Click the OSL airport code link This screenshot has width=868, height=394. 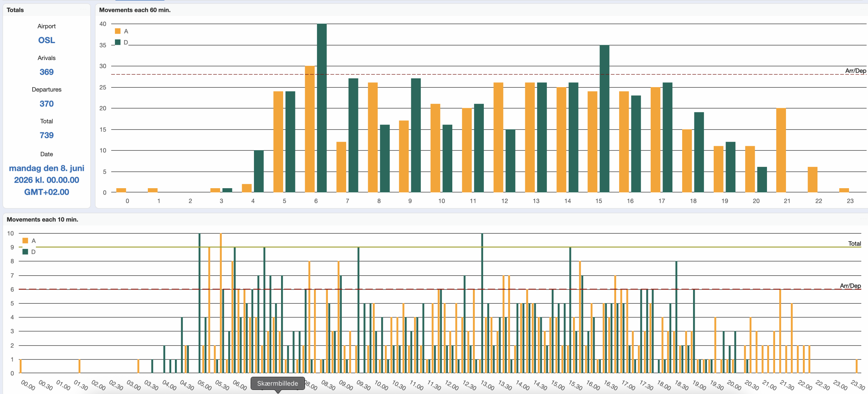click(46, 40)
